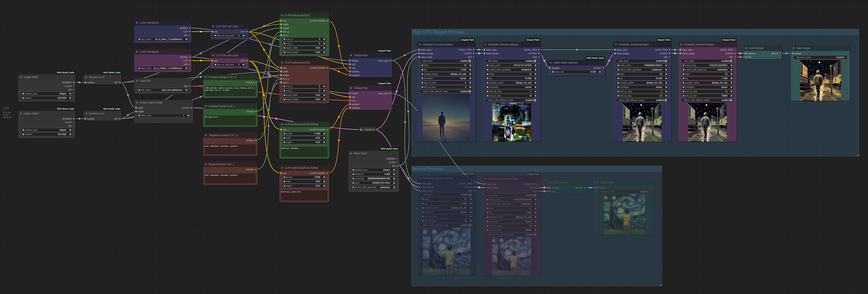Collapse the Load VAE node via its dot
The image size is (868, 294).
click(137, 81)
